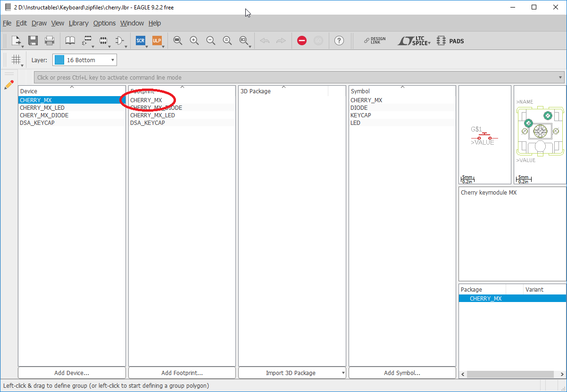The image size is (567, 392).
Task: Click the Design Link icon
Action: [375, 41]
